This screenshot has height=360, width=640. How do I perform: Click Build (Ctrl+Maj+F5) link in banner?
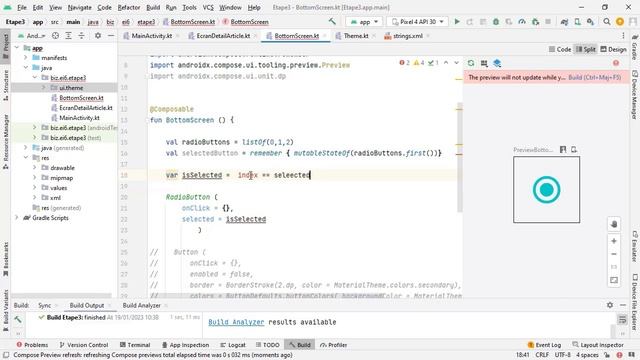594,77
